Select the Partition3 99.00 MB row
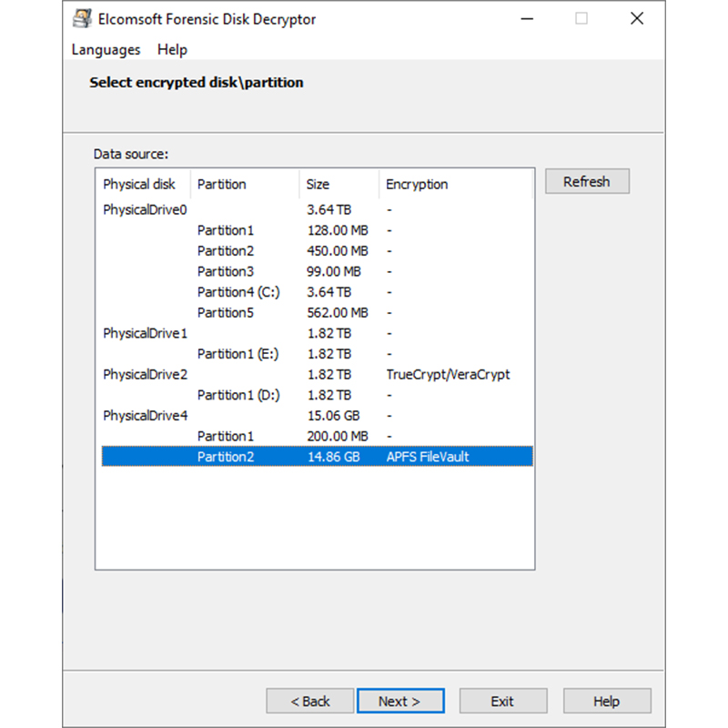The width and height of the screenshot is (728, 728). click(x=317, y=271)
